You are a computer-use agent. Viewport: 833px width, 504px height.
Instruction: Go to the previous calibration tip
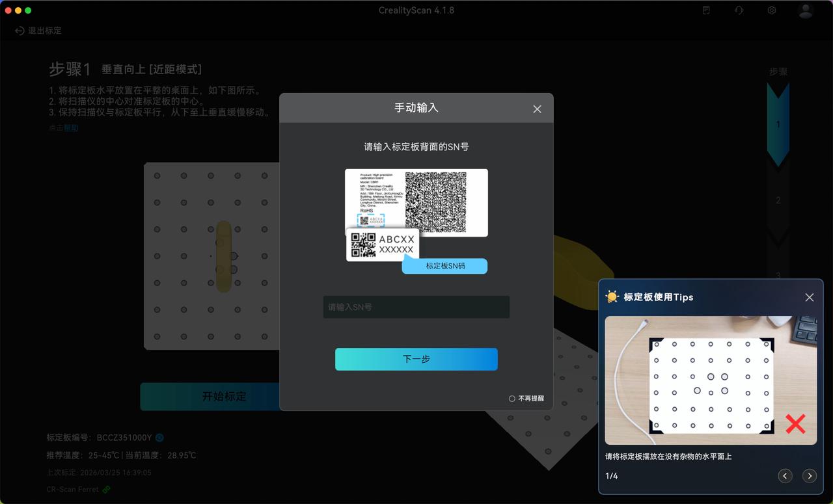pyautogui.click(x=785, y=476)
